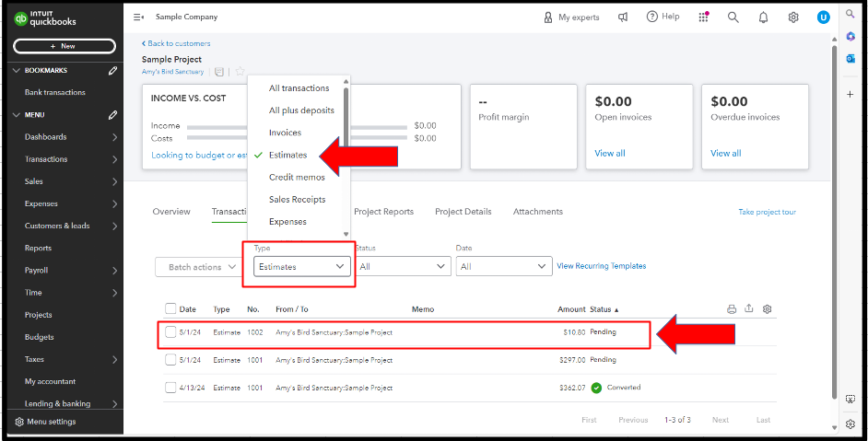Click the Menu settings gear

click(x=19, y=422)
